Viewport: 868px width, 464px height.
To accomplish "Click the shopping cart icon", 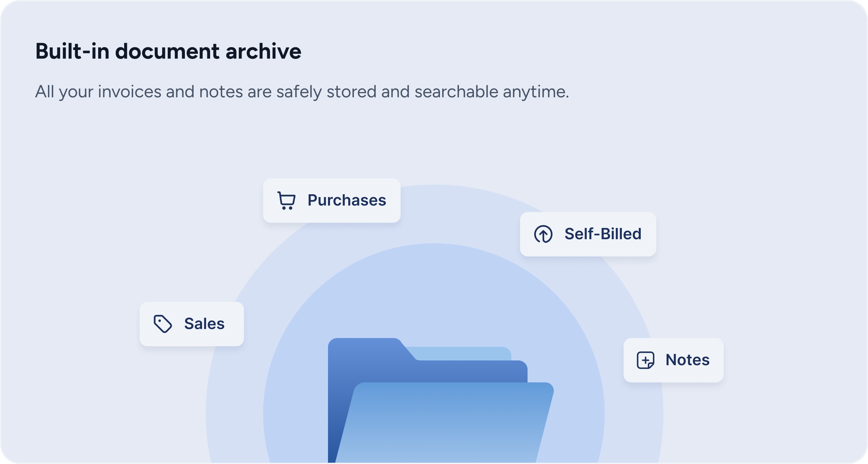I will point(287,201).
